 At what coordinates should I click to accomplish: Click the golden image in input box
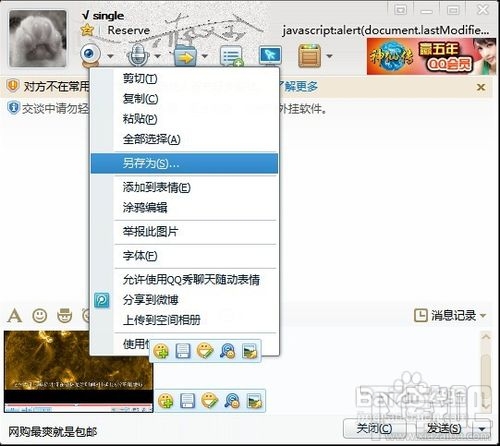point(78,371)
